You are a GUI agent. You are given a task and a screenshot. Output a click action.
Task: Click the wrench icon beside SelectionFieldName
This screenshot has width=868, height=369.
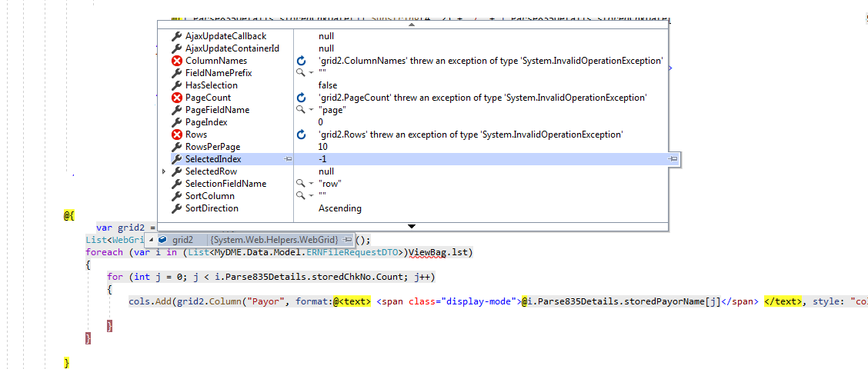click(x=176, y=184)
